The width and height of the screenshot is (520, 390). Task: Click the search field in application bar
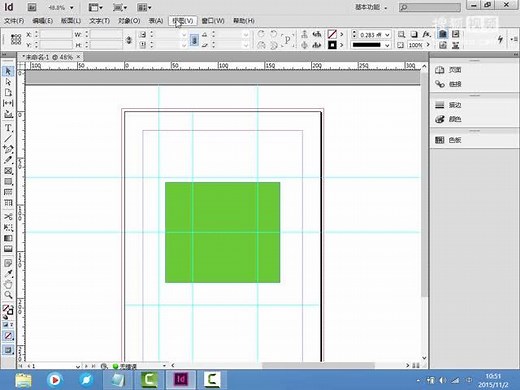(x=430, y=7)
